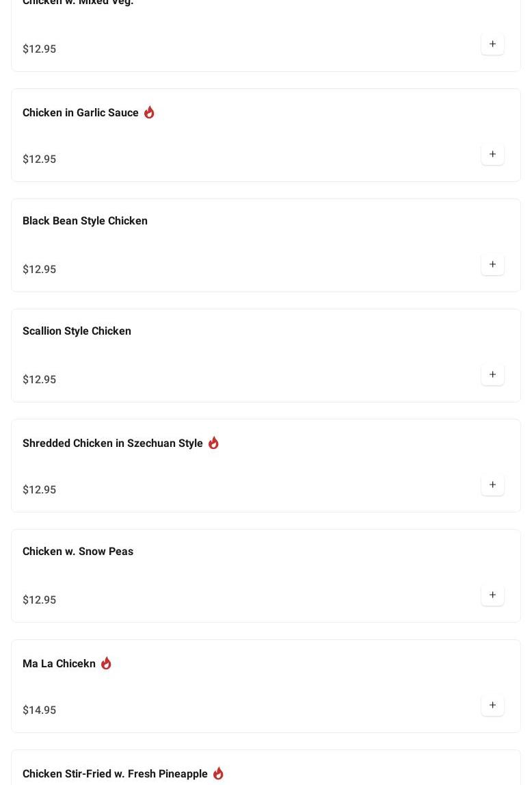Click plus button for Black Bean Style Chicken
This screenshot has height=785, width=532.
point(492,265)
